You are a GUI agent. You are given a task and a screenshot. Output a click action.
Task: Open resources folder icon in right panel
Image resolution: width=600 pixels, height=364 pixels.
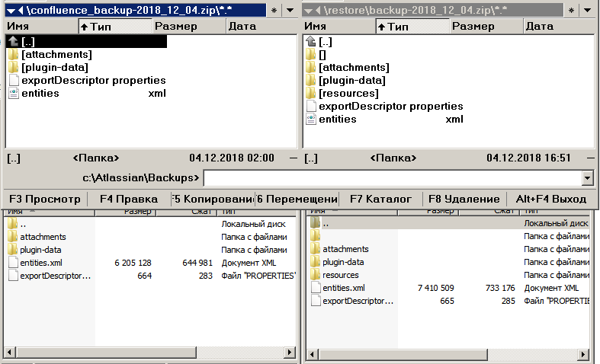click(x=310, y=94)
